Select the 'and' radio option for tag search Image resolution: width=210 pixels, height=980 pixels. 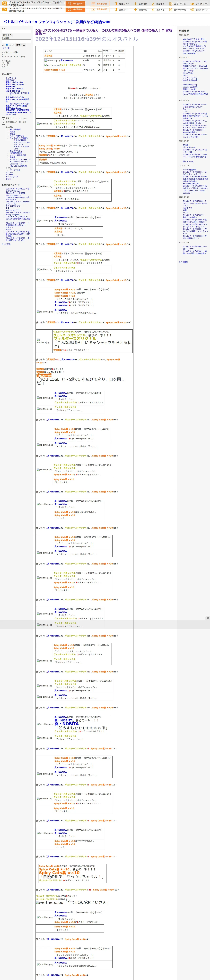click(7, 45)
